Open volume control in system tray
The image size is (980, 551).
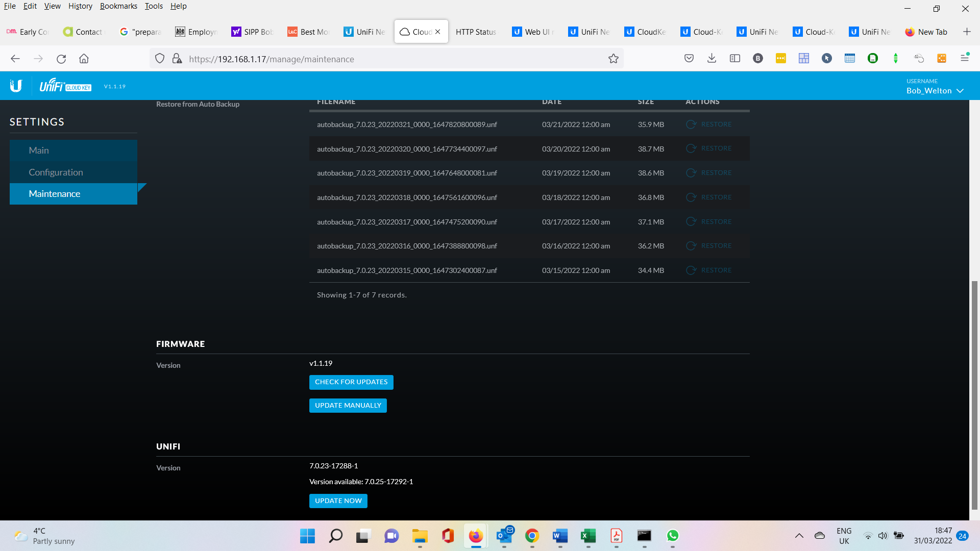tap(883, 536)
